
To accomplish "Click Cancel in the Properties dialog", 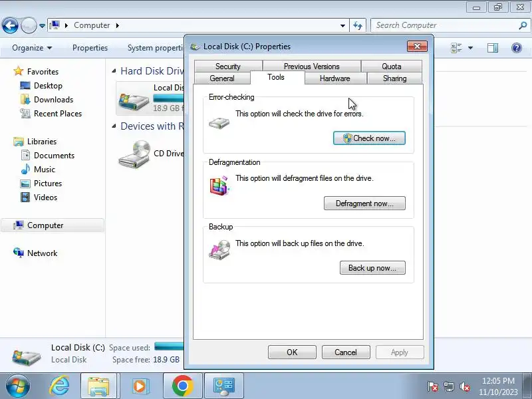I will click(346, 352).
